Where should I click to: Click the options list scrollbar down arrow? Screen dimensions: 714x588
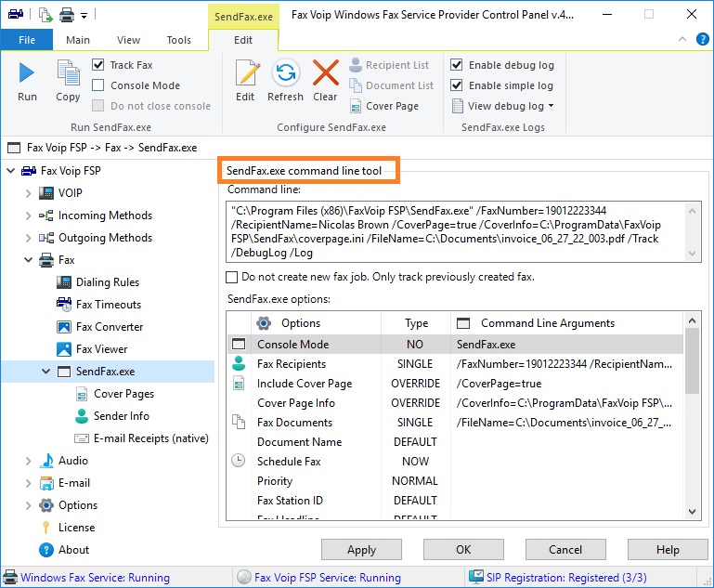click(x=692, y=512)
